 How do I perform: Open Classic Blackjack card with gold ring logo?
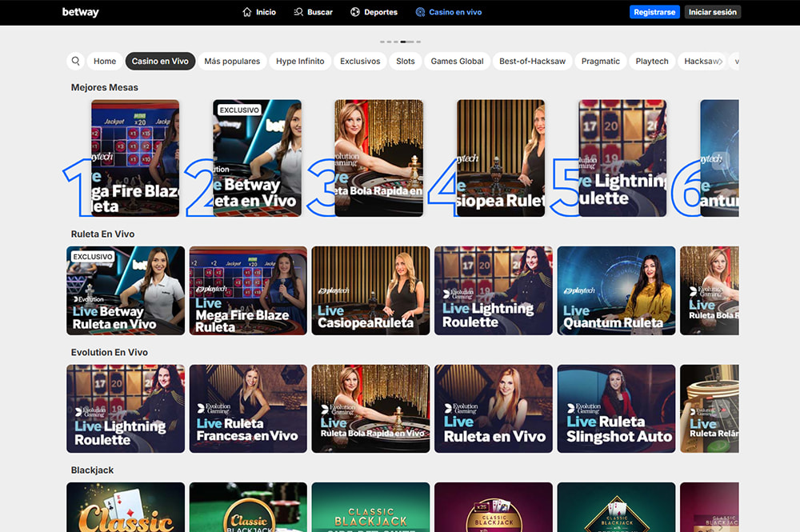(x=249, y=507)
